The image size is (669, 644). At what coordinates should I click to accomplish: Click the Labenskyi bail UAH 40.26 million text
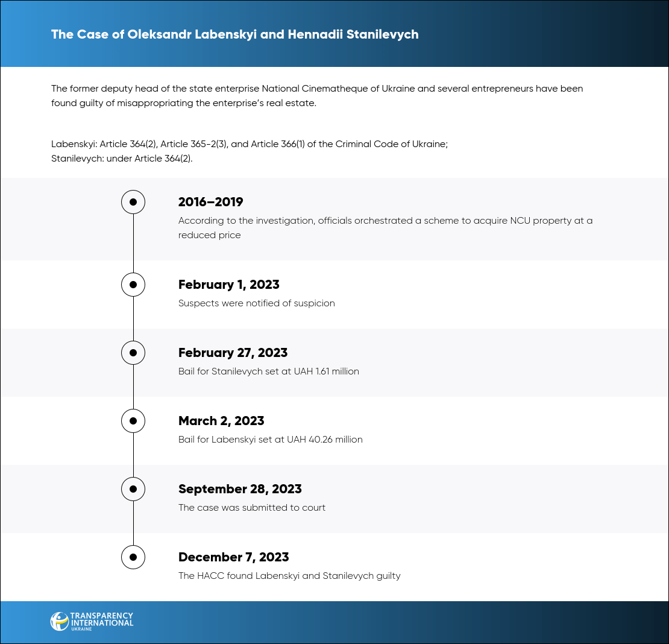tap(270, 440)
